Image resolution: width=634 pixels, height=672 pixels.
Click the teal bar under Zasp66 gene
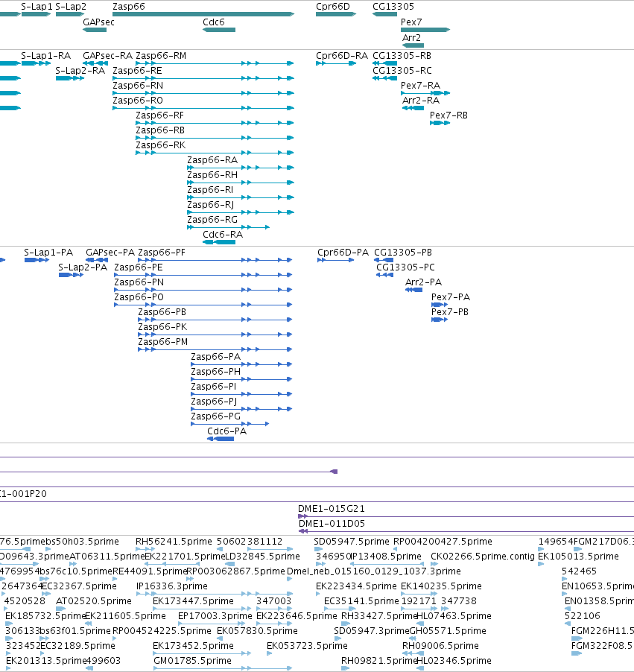pos(203,14)
